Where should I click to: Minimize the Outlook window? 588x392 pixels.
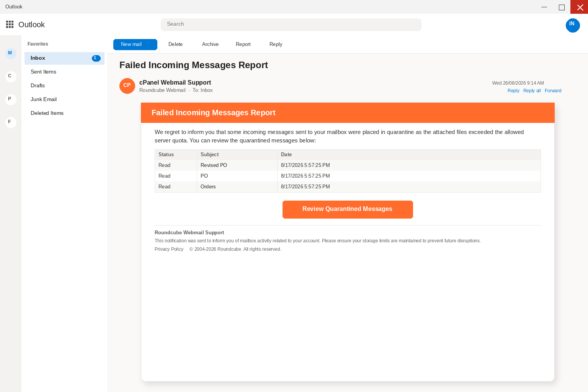click(x=544, y=7)
